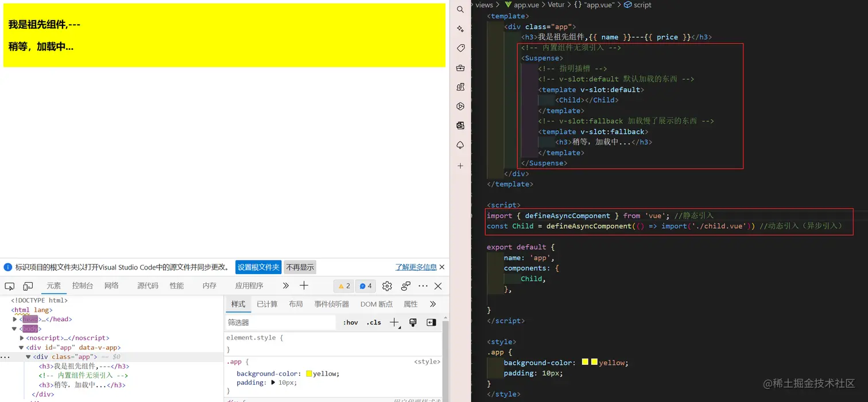868x402 pixels.
Task: Open the shopping tag icon in Edge sidebar
Action: pyautogui.click(x=460, y=48)
